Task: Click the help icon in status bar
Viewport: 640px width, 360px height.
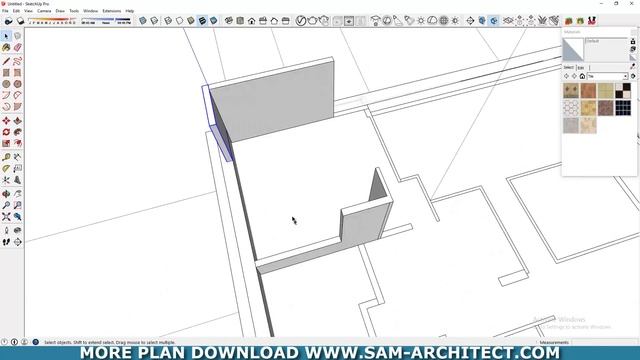Action: click(x=36, y=342)
